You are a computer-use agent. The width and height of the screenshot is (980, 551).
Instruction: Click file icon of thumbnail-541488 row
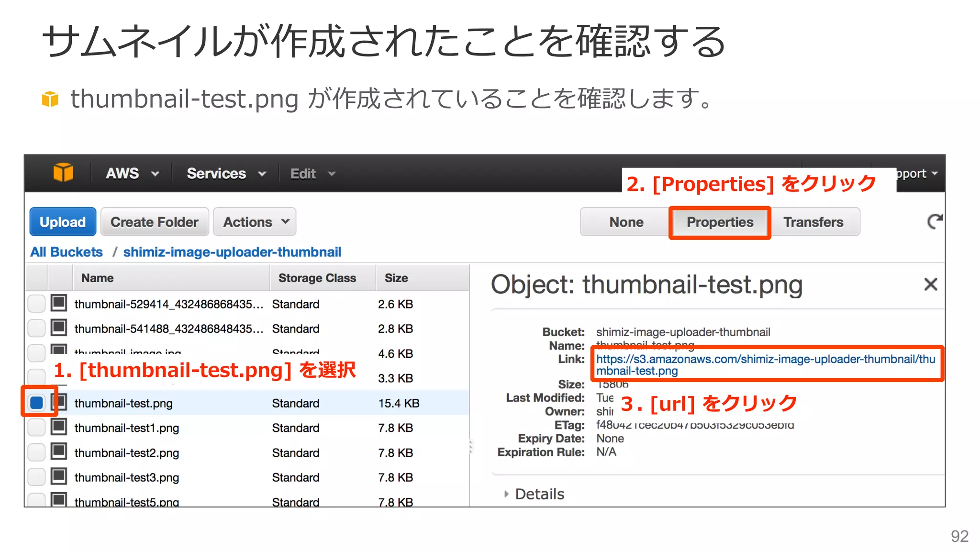59,328
